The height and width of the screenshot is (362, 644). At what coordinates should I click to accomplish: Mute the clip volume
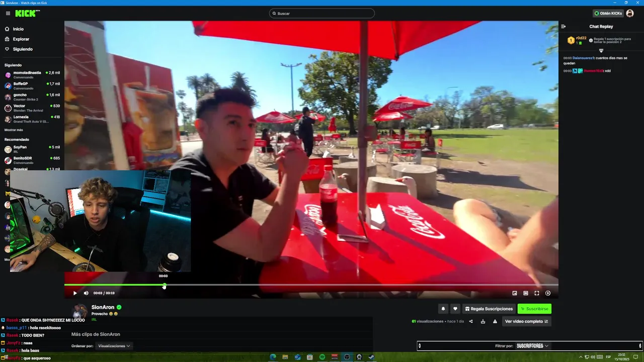(86, 293)
